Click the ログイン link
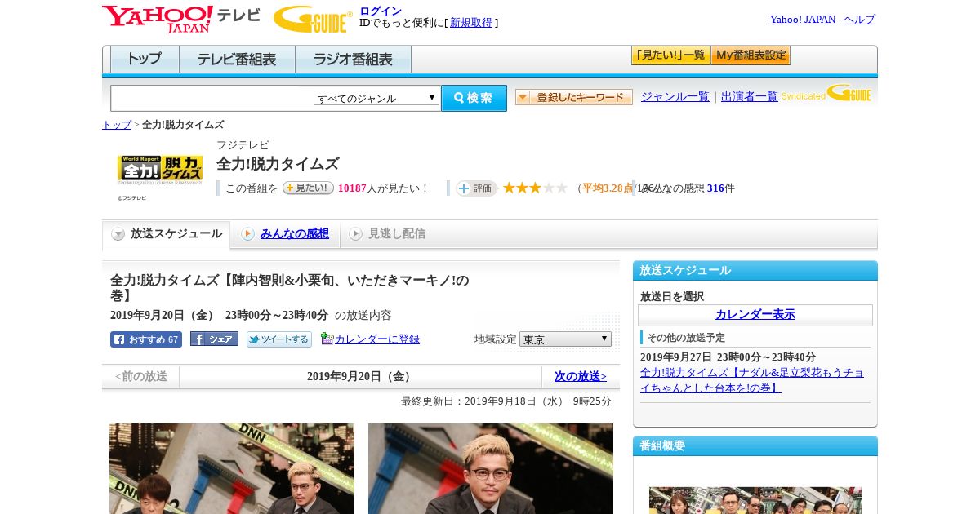This screenshot has height=514, width=980. (x=381, y=11)
